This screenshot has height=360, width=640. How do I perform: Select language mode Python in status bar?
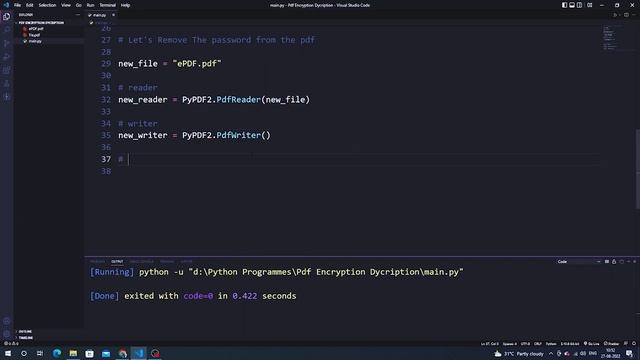[x=551, y=344]
